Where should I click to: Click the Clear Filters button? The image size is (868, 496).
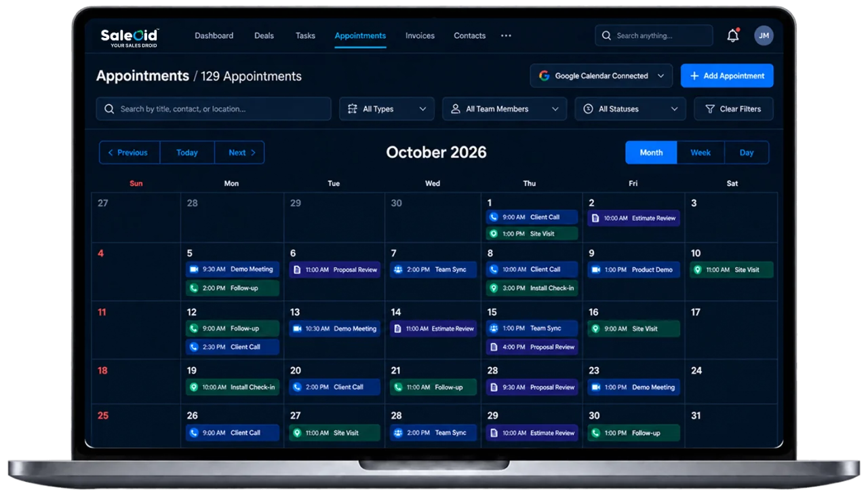(734, 109)
